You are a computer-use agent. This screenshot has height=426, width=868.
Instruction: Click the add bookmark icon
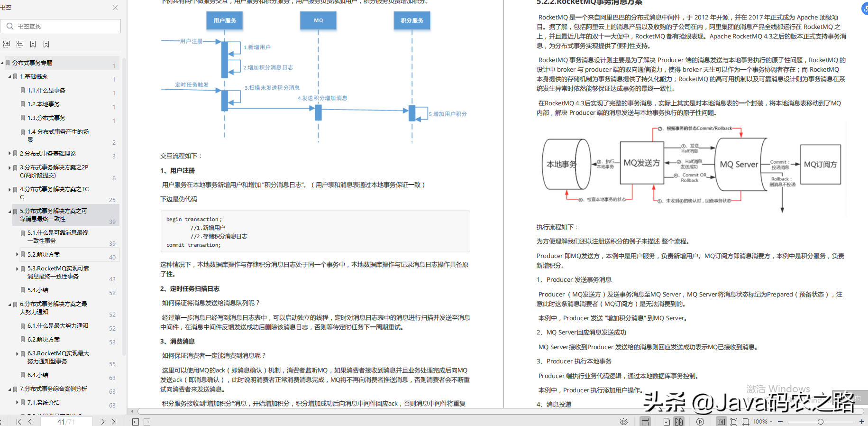[33, 44]
